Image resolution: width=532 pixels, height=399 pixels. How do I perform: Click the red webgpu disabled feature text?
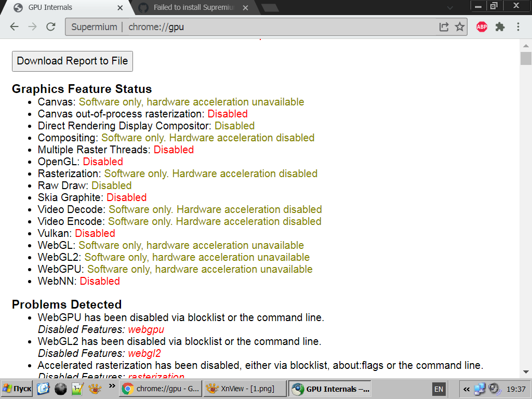(146, 329)
